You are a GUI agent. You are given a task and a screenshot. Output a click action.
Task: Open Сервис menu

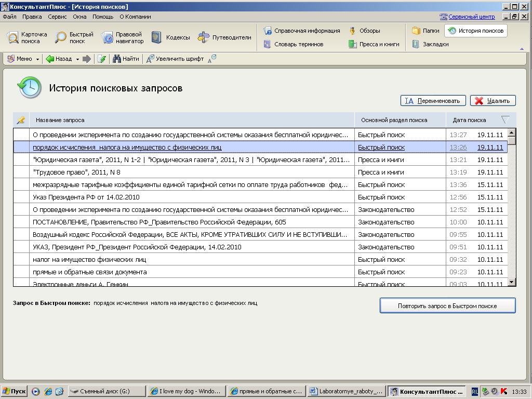click(x=57, y=17)
